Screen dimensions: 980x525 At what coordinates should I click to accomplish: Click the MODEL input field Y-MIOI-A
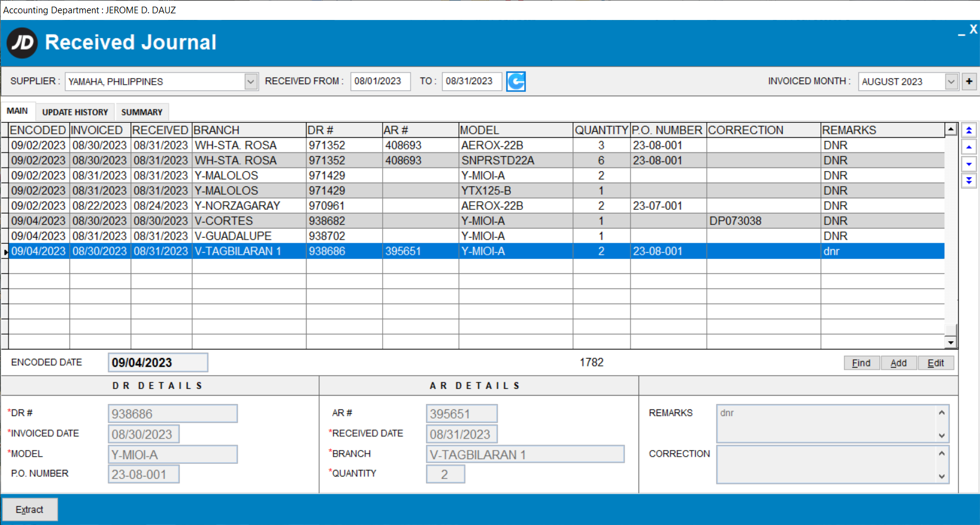coord(173,454)
